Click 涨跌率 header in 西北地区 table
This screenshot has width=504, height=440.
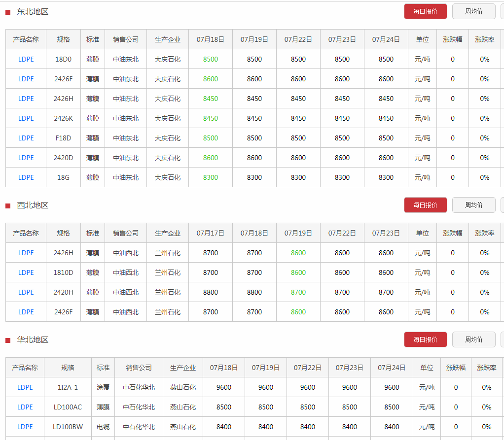(x=485, y=233)
